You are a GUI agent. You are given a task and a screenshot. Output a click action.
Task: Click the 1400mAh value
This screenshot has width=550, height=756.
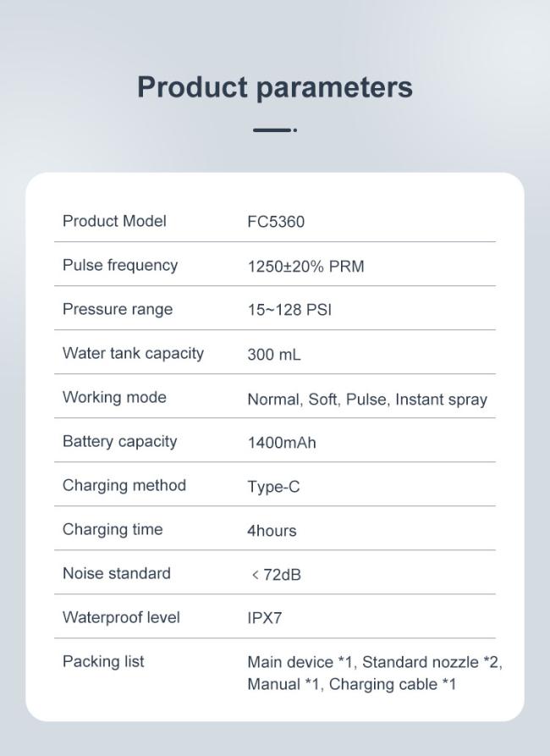282,443
